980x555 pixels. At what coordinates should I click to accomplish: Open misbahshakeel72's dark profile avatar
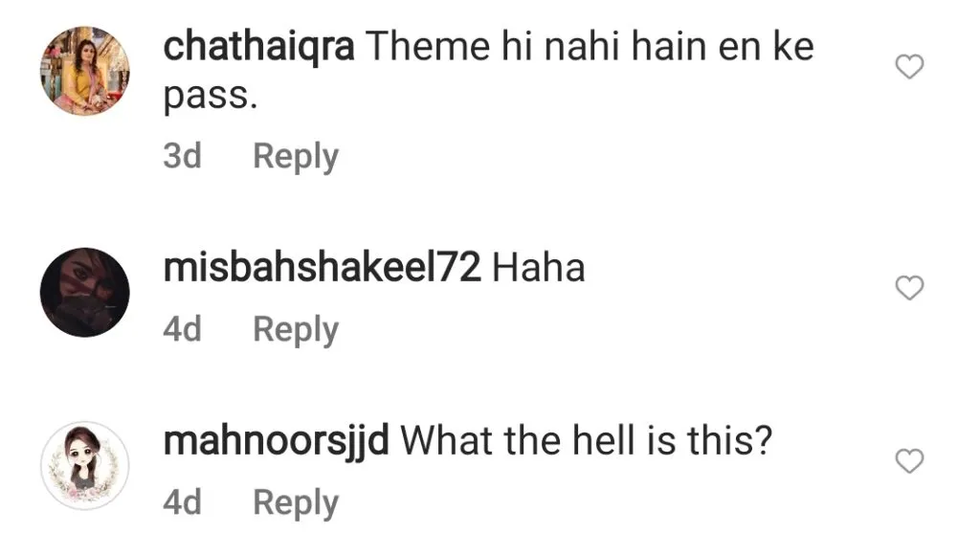point(85,293)
